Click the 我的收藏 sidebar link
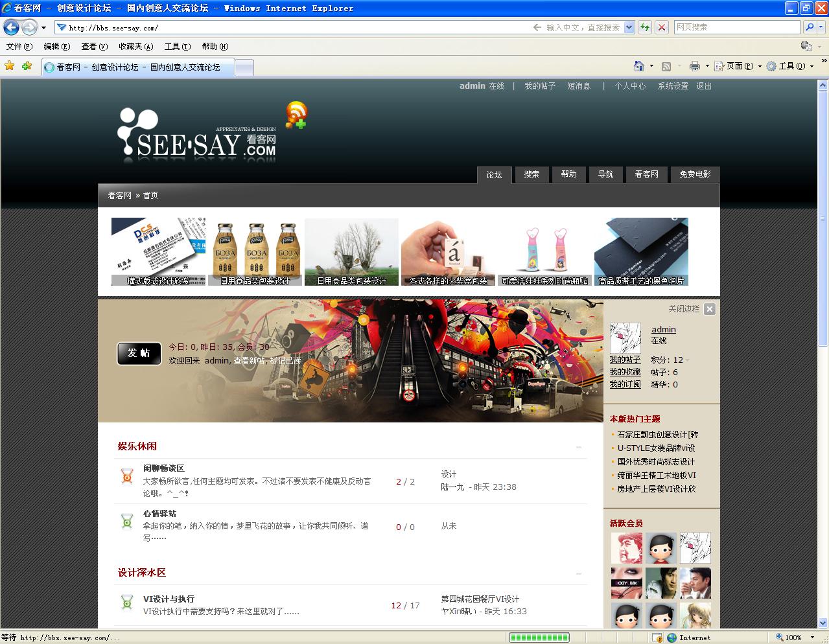Image resolution: width=829 pixels, height=644 pixels. [625, 372]
